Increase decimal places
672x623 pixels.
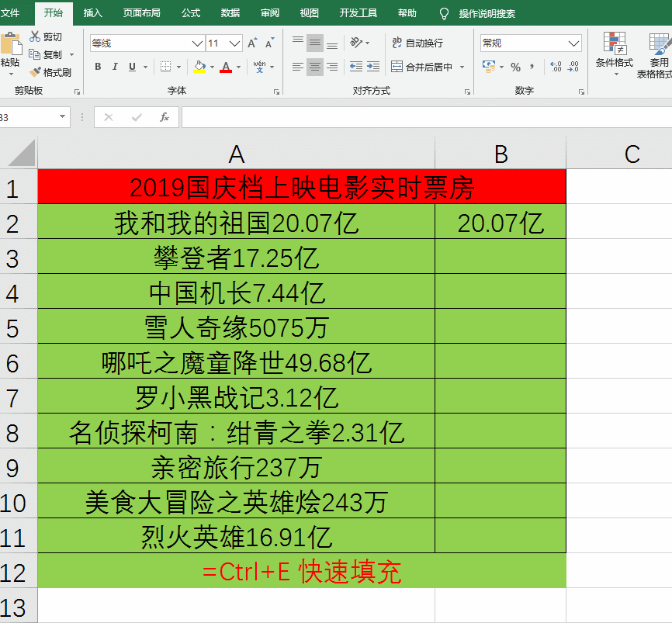556,67
